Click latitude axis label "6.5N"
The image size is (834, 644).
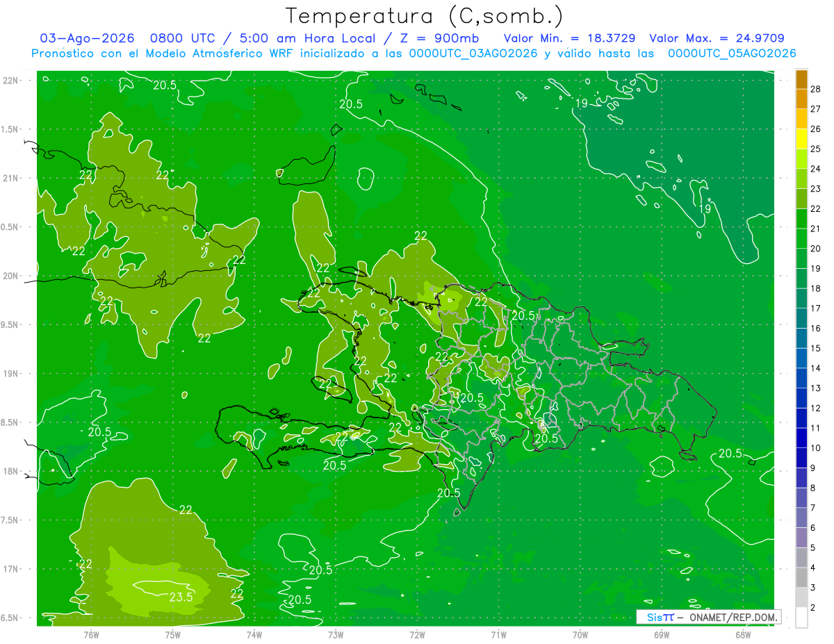(10, 618)
